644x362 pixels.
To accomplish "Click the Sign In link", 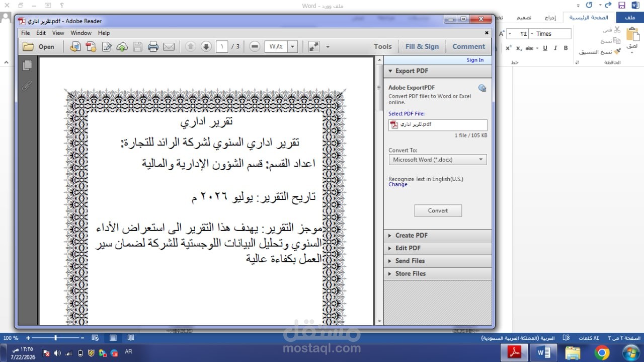I will coord(475,60).
